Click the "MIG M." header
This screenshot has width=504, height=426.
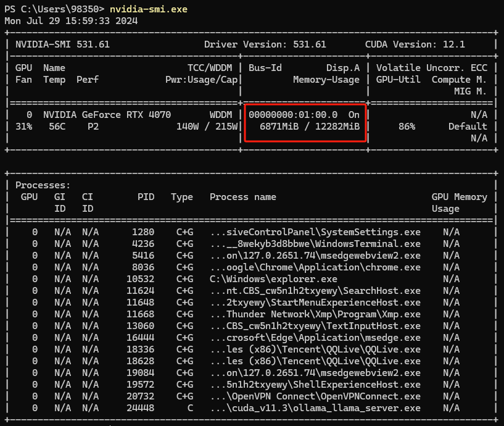click(471, 91)
